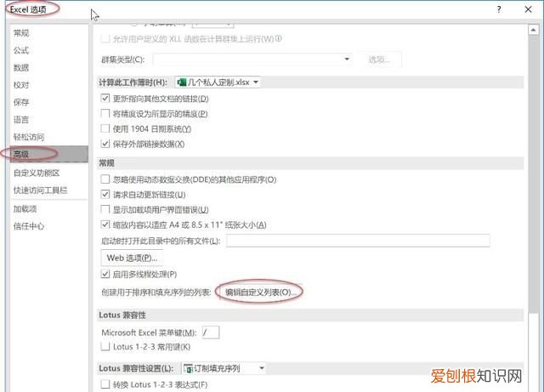Click the question mark help icon
544x392 pixels.
499,9
